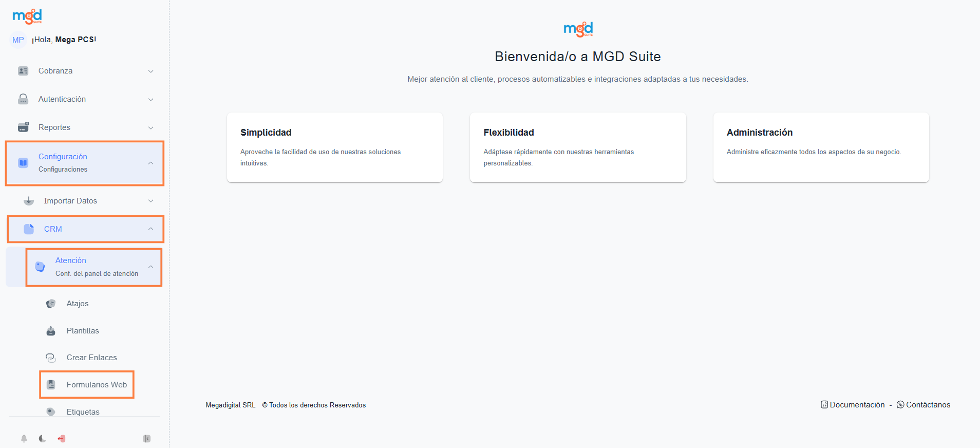Click the Plantillas icon
Image resolution: width=980 pixels, height=448 pixels.
tap(51, 331)
